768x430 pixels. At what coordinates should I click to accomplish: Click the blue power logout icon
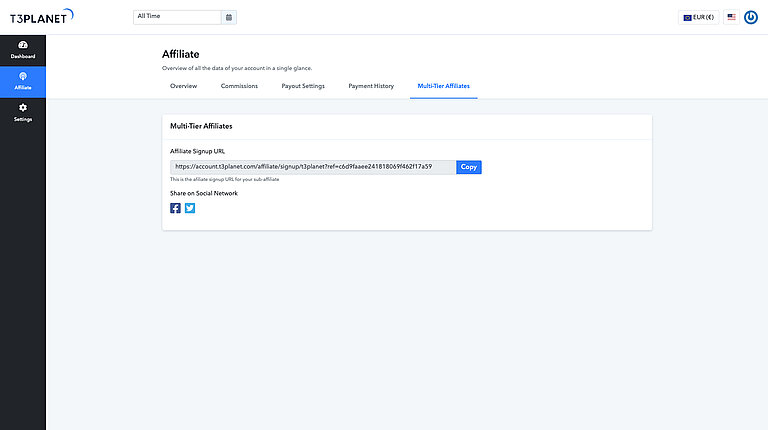[751, 17]
